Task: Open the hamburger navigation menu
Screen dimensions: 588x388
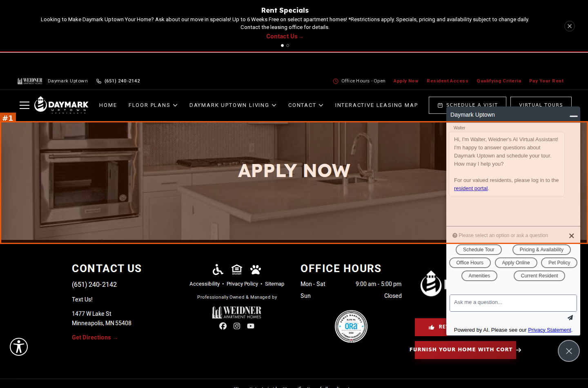Action: [24, 105]
